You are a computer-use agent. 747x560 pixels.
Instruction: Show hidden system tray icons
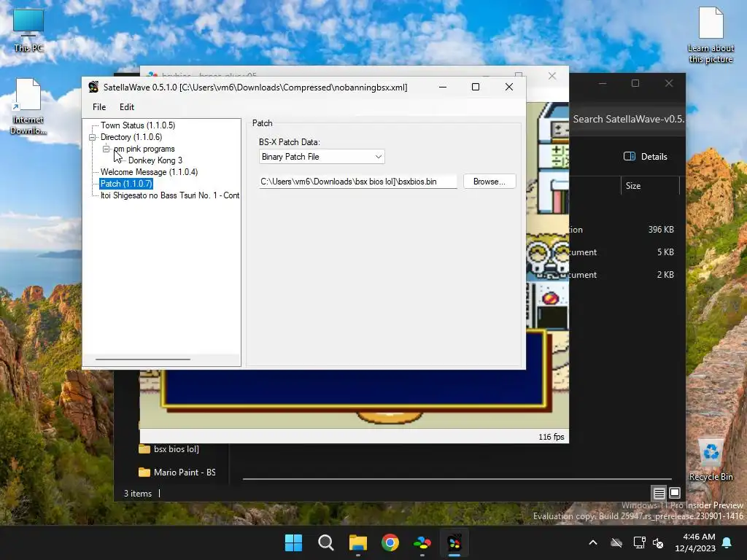593,542
